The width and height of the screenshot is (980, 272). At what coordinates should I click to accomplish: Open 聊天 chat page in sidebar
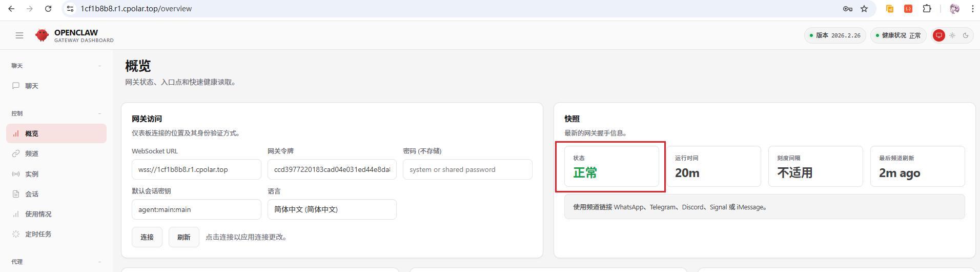32,86
